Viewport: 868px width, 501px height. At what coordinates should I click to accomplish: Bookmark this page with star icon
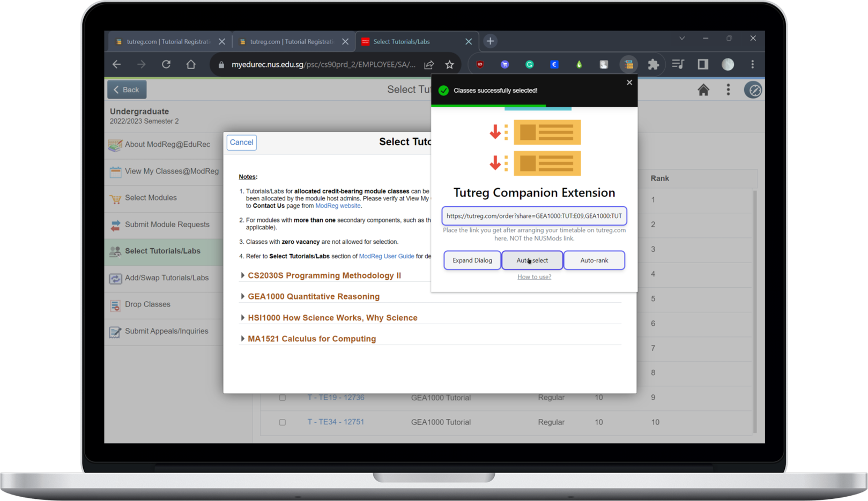449,64
